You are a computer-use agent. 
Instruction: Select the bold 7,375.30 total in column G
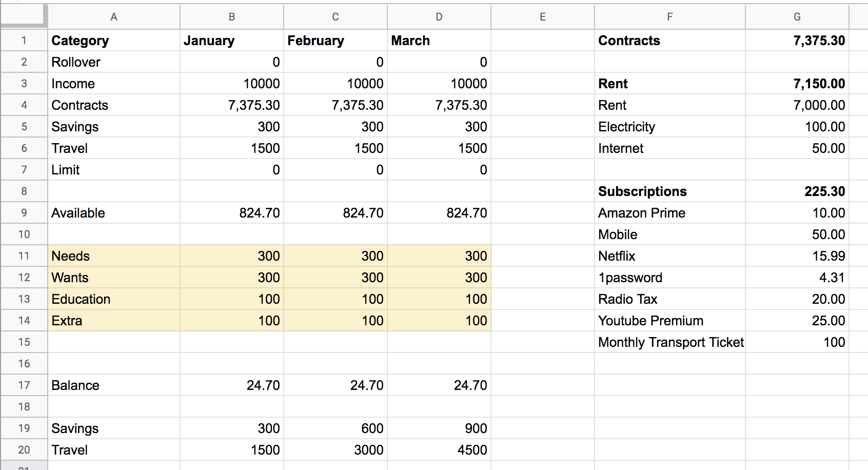click(x=797, y=41)
